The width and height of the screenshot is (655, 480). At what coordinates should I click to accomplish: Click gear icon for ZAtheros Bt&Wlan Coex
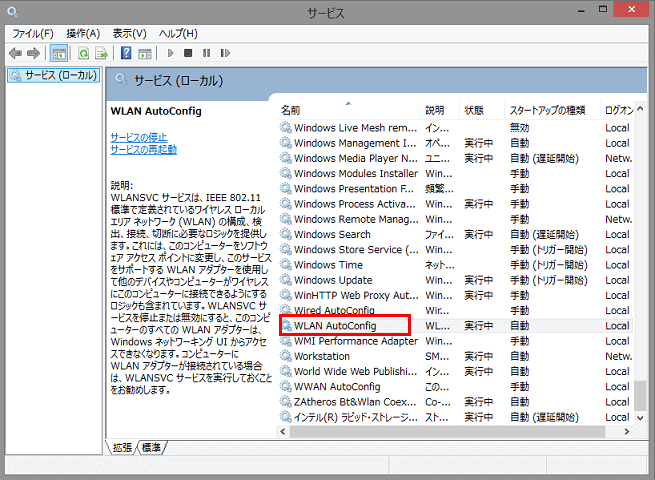(x=286, y=401)
